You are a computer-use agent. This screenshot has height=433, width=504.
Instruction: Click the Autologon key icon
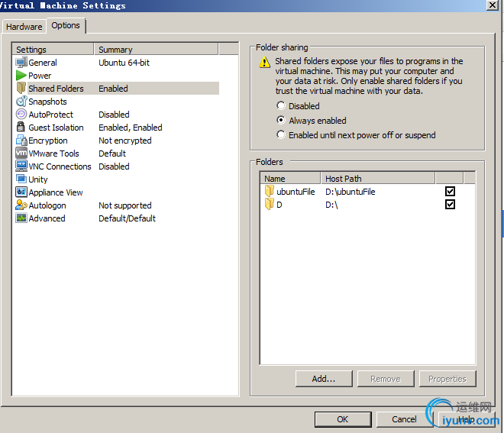21,205
